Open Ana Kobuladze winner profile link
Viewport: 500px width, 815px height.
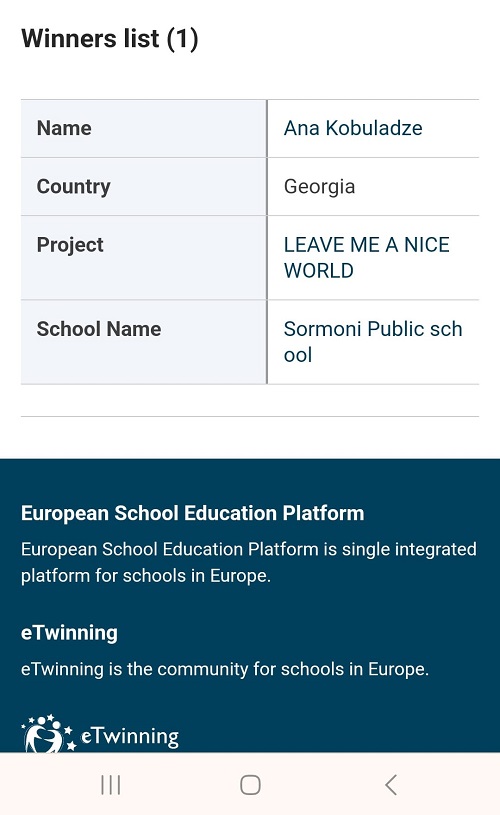coord(352,128)
